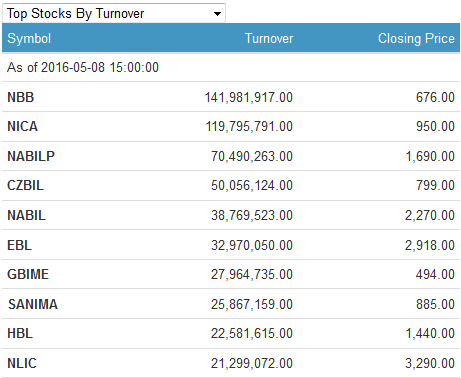Click the Closing Price column header
The image size is (461, 378).
[x=416, y=38]
